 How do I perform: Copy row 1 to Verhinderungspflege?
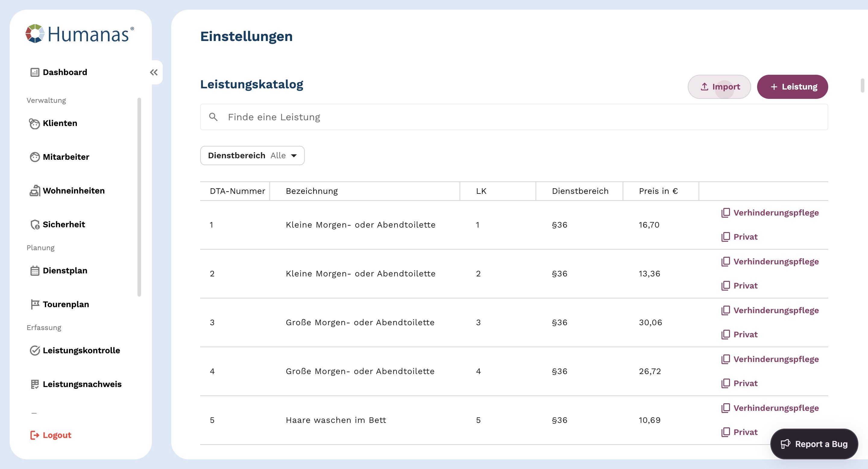tap(770, 213)
